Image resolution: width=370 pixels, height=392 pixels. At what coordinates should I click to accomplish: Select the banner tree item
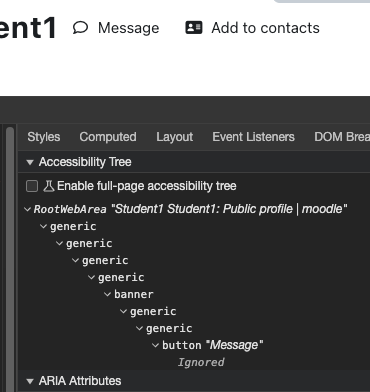pyautogui.click(x=134, y=294)
